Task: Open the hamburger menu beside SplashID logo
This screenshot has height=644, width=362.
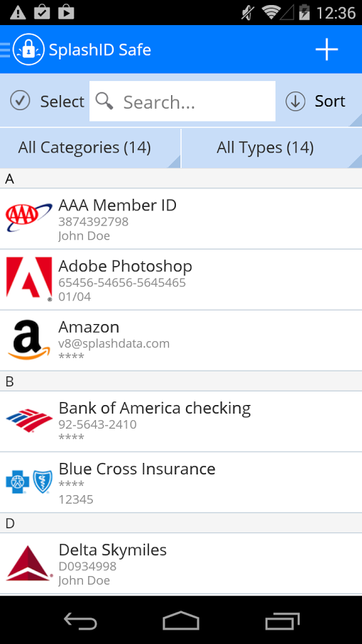Action: tap(5, 49)
